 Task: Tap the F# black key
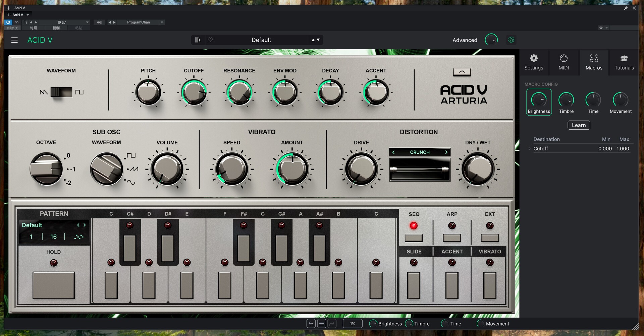(x=244, y=249)
